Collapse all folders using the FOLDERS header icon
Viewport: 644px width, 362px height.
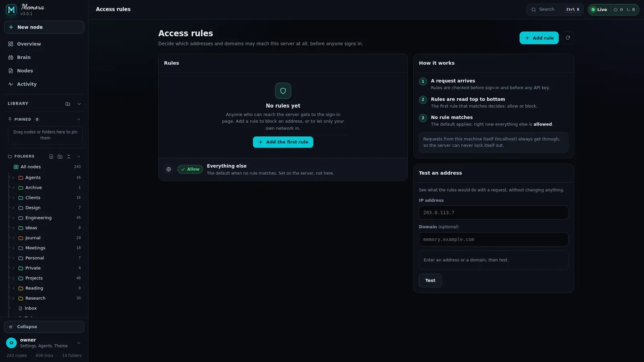[x=69, y=156]
